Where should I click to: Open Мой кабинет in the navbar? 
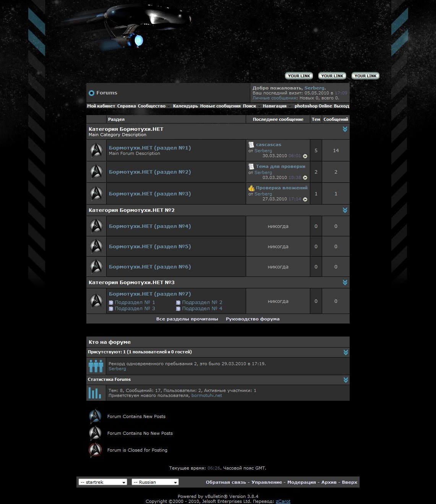(x=101, y=106)
